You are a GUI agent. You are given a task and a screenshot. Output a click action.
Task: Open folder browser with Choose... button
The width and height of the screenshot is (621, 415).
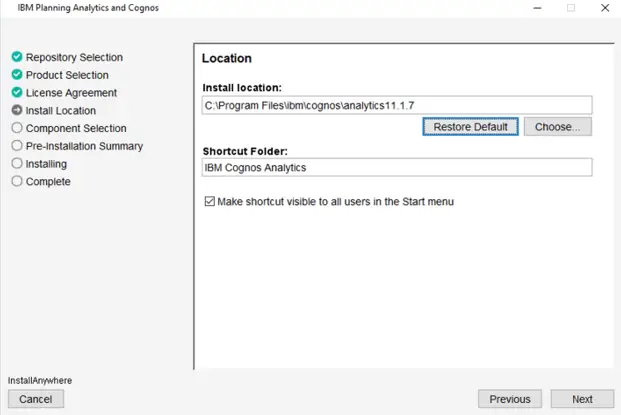[558, 127]
